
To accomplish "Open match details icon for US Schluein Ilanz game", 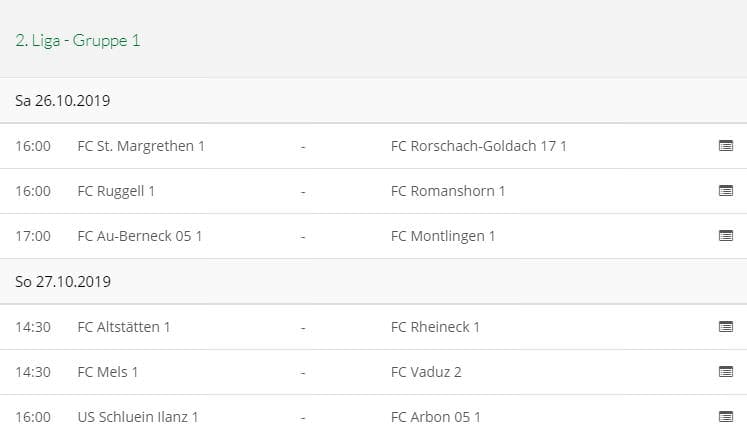I will (726, 417).
